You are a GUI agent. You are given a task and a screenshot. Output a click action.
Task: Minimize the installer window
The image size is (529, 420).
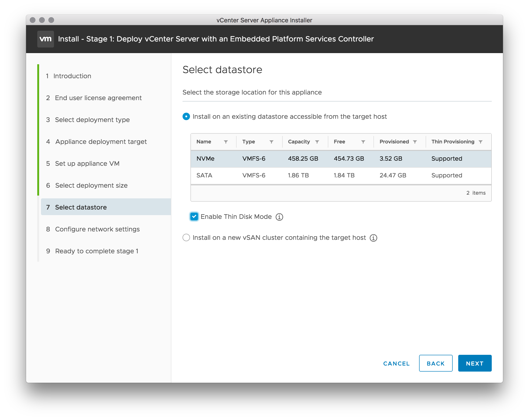tap(42, 20)
